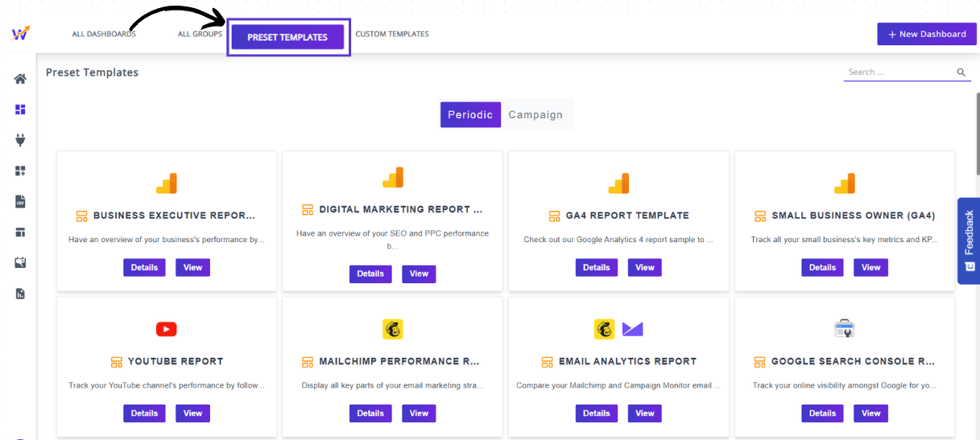Go to the All Groups tab
Screen dimensions: 980x440
pos(200,35)
